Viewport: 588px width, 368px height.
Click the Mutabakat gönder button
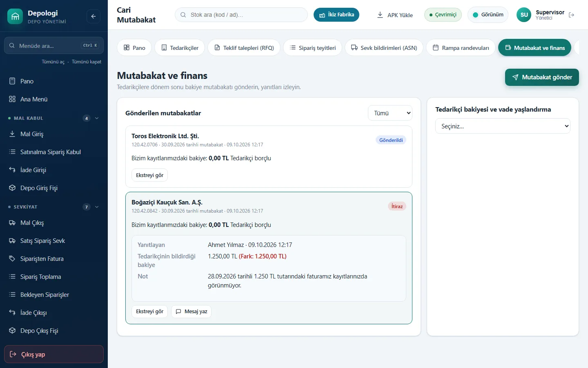[x=542, y=77]
